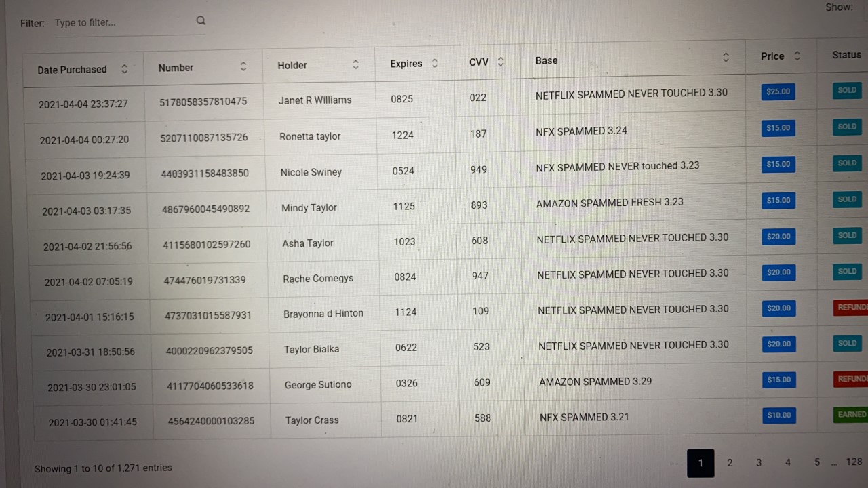The width and height of the screenshot is (868, 488).
Task: Click the highlighted page 1 button
Action: click(701, 464)
